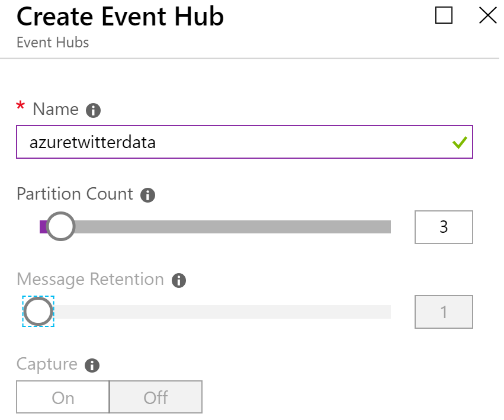The width and height of the screenshot is (504, 420).
Task: Click the Partition Count value box
Action: point(444,227)
